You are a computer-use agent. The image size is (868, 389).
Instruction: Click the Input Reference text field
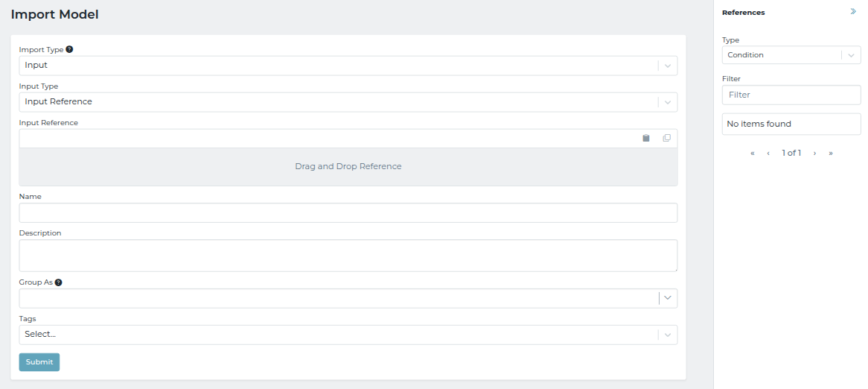(x=328, y=139)
